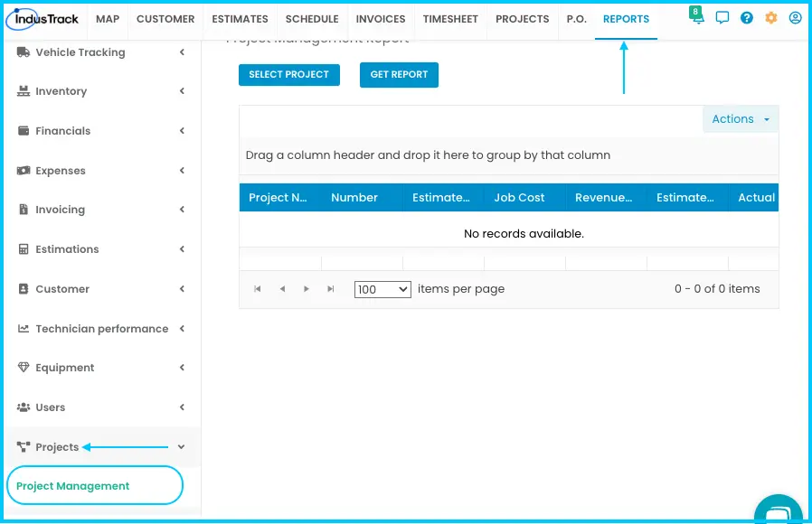Switch to the CUSTOMER tab
The height and width of the screenshot is (524, 812).
pyautogui.click(x=165, y=19)
